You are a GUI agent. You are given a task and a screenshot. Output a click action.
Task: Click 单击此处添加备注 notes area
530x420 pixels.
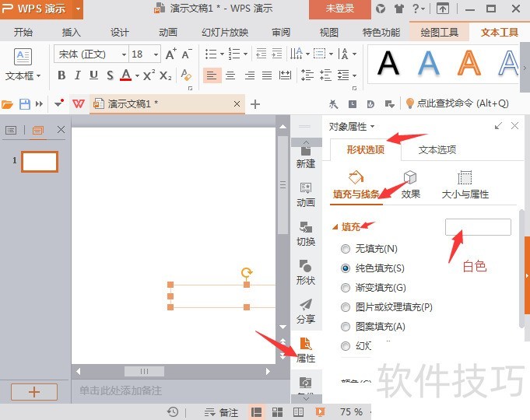(x=121, y=391)
